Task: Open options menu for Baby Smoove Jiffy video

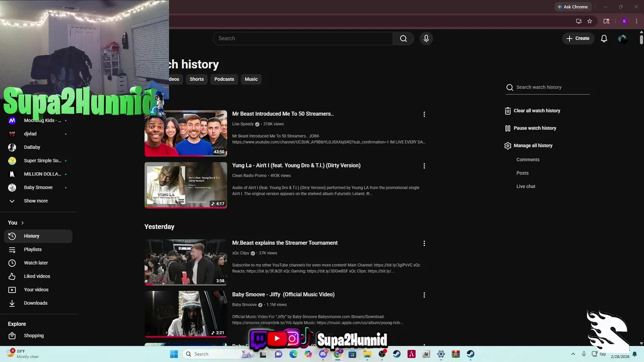Action: tap(424, 295)
